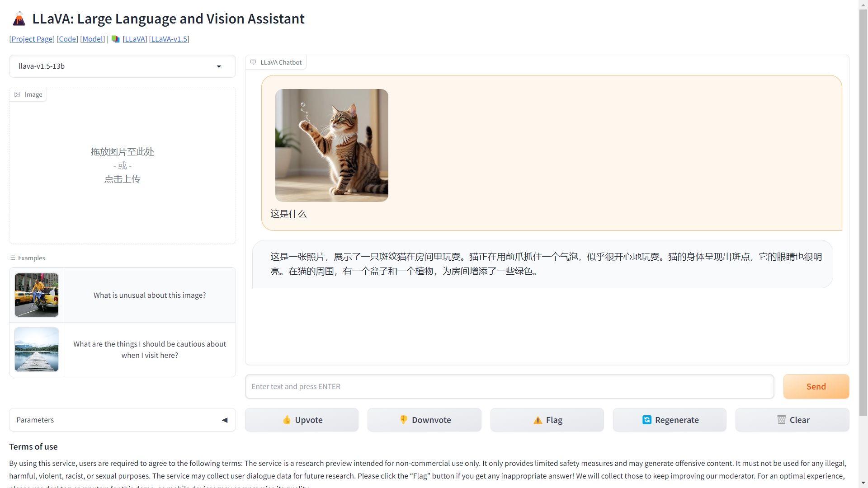Click the cat photo in the chat
868x488 pixels.
(332, 145)
